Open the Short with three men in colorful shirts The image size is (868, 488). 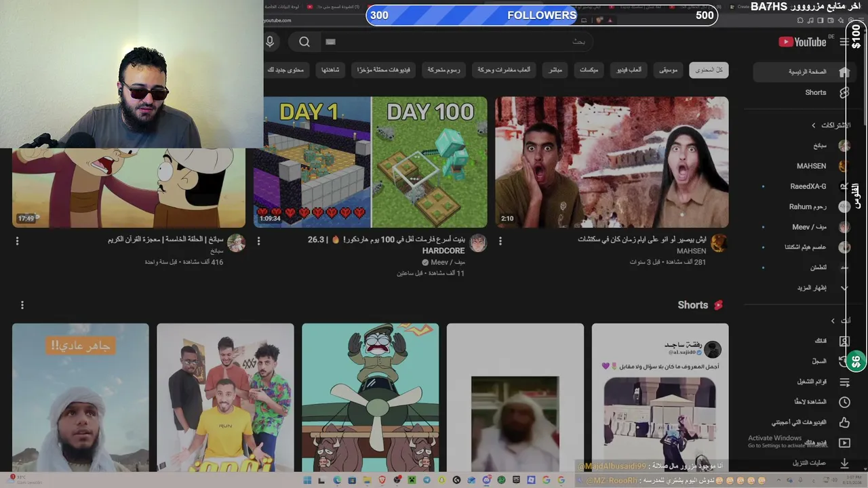pos(225,398)
